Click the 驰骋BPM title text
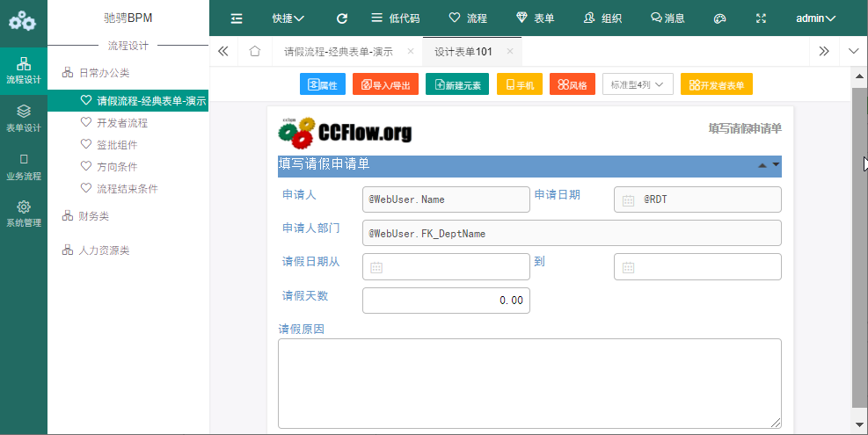868x435 pixels. 128,18
